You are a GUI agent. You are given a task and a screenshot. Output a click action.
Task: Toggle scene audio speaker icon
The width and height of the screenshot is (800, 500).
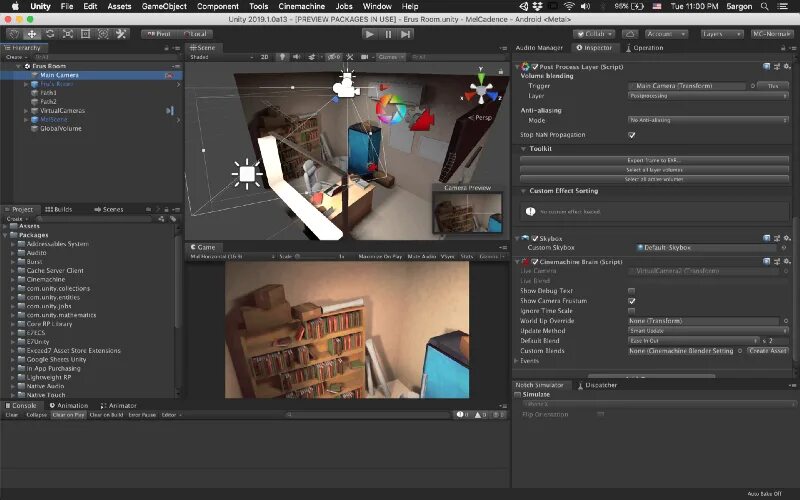[x=296, y=57]
